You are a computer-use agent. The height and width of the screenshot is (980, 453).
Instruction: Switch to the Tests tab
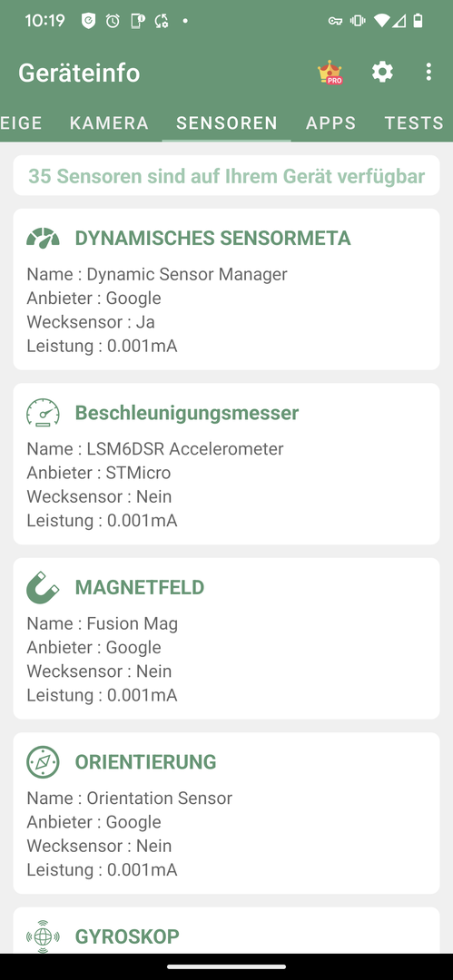414,123
